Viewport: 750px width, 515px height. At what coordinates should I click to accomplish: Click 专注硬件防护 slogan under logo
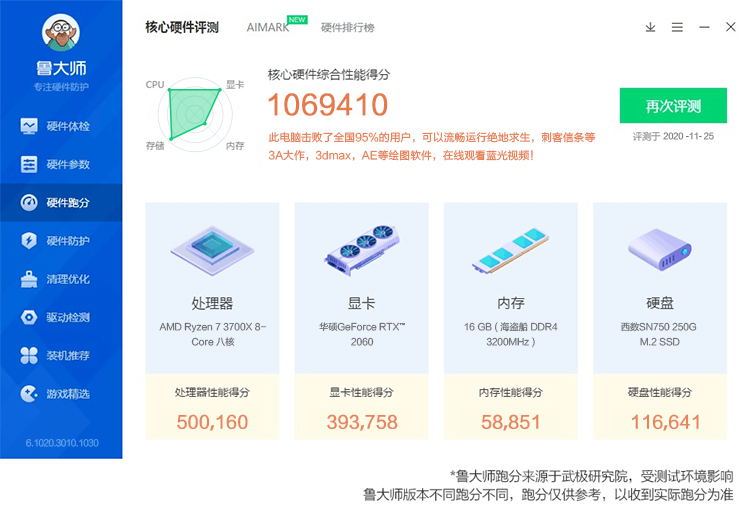click(61, 87)
